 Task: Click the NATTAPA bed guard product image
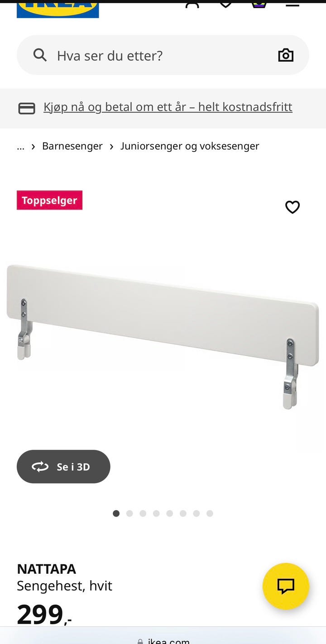163,335
